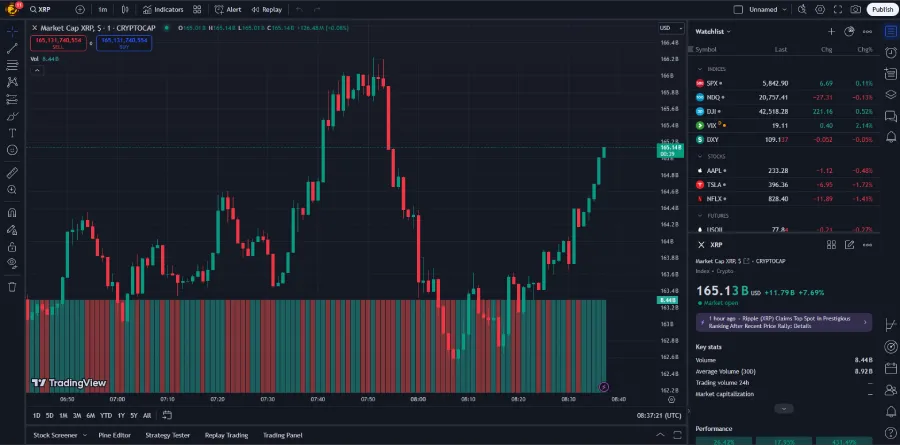This screenshot has width=900, height=445.
Task: Open the candlestick chart style selector
Action: coord(125,10)
